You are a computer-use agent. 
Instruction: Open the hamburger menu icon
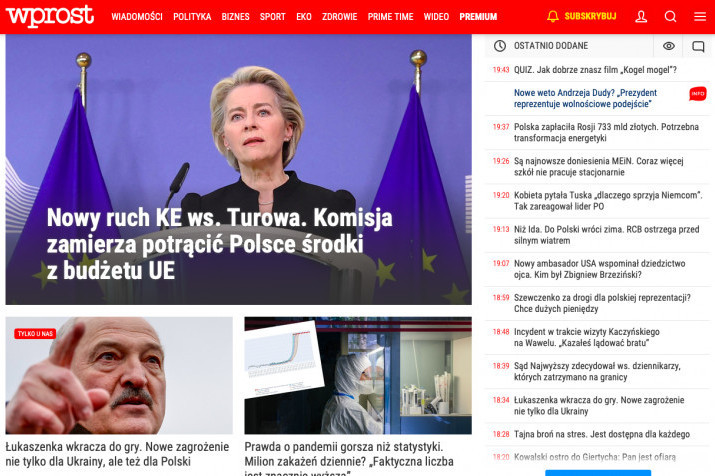(x=700, y=17)
